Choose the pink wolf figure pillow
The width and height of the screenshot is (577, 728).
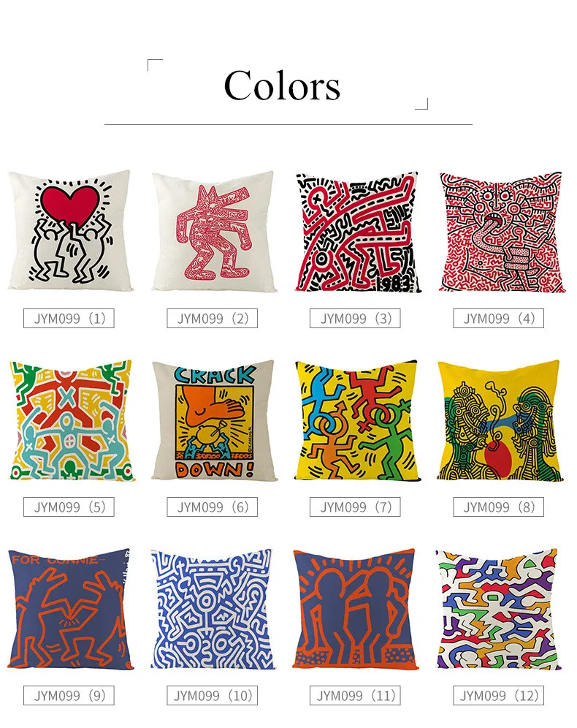(x=213, y=231)
